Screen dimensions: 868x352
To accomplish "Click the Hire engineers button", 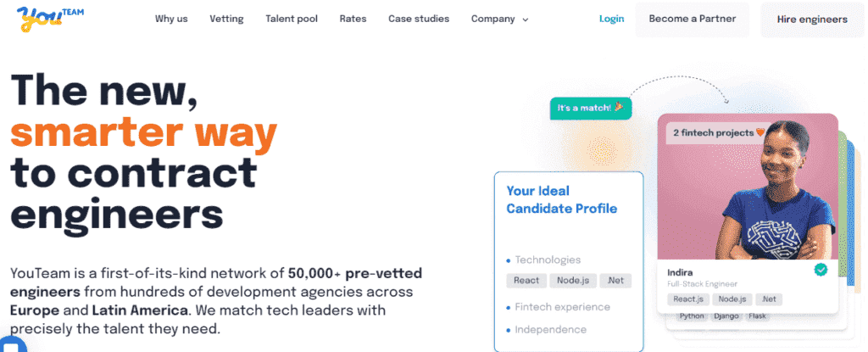I will [812, 20].
